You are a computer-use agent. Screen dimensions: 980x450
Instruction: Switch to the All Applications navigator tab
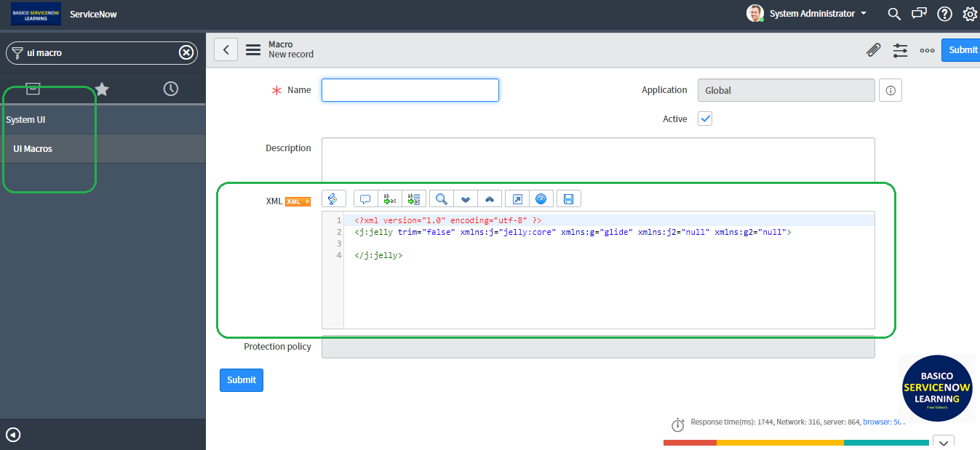click(x=33, y=89)
